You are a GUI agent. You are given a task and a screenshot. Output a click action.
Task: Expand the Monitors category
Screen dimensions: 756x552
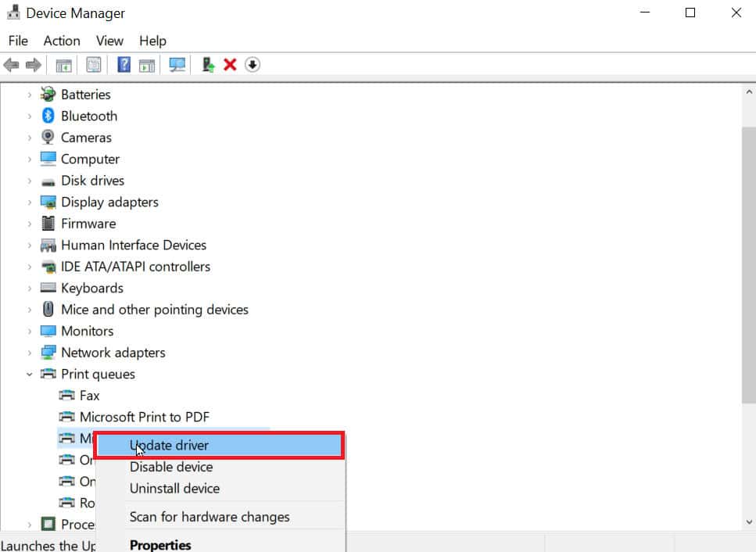pyautogui.click(x=30, y=332)
